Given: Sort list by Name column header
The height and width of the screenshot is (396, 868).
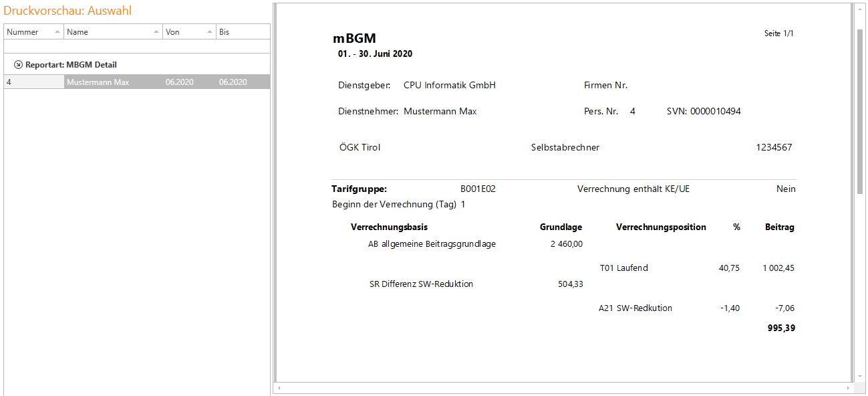Looking at the screenshot, I should click(x=113, y=32).
